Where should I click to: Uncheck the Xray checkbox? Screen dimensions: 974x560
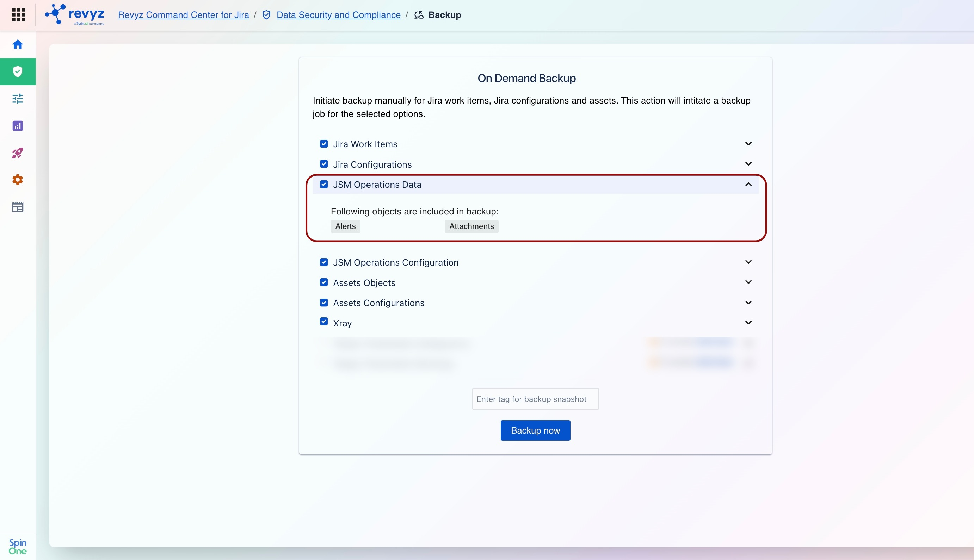point(324,322)
